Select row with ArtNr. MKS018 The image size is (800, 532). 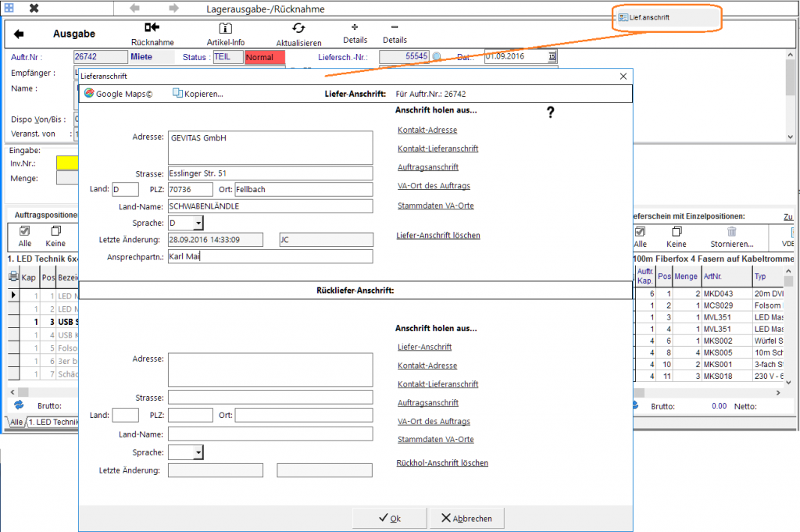(x=709, y=376)
